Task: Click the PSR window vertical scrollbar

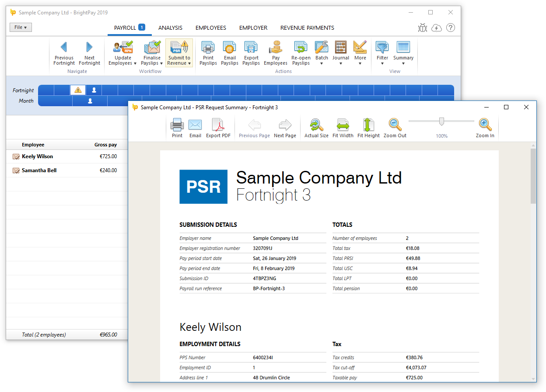Action: coord(533,176)
